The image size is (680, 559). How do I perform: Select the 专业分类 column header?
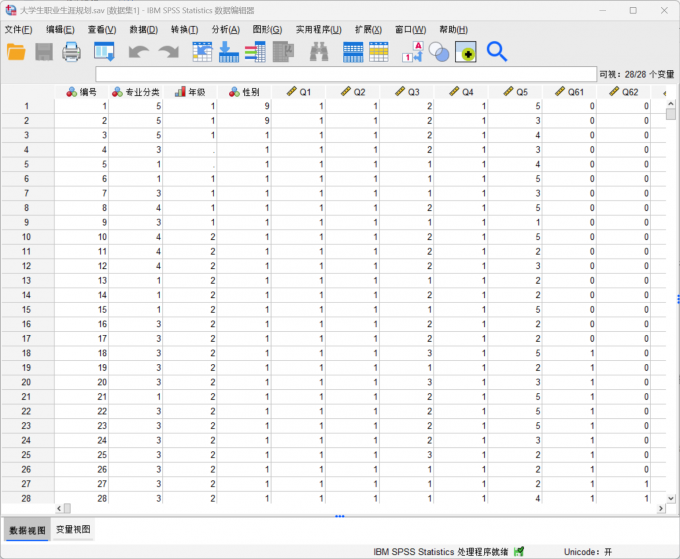coord(136,92)
